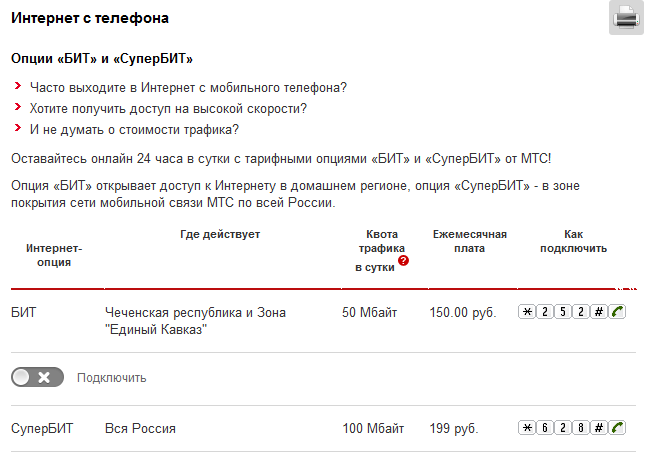This screenshot has width=646, height=457.
Task: Click the Квота трафика в сутки header
Action: (x=382, y=251)
